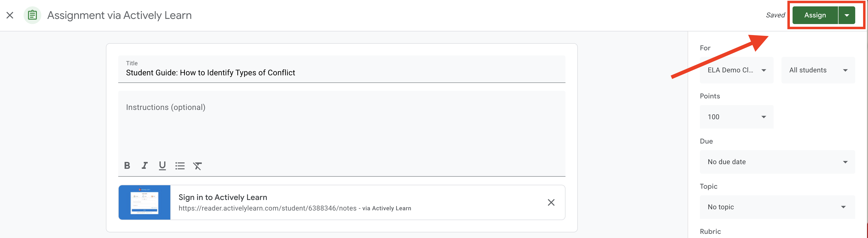Toggle italic formatting in instructions
868x238 pixels.
(145, 166)
